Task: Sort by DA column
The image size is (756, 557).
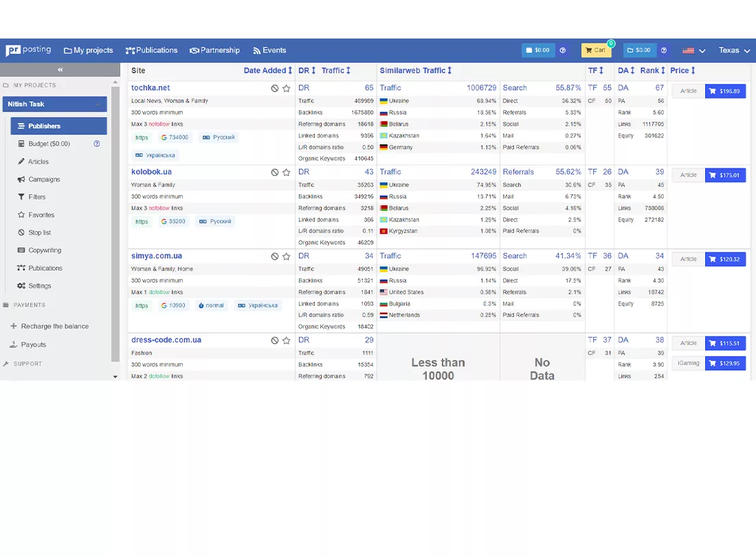Action: (x=626, y=70)
